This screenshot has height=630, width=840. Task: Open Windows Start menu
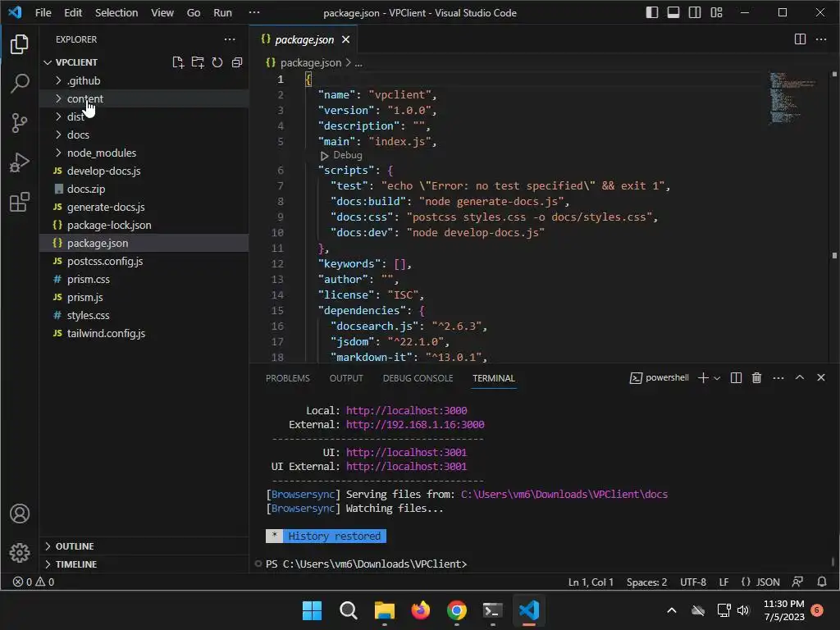(312, 610)
